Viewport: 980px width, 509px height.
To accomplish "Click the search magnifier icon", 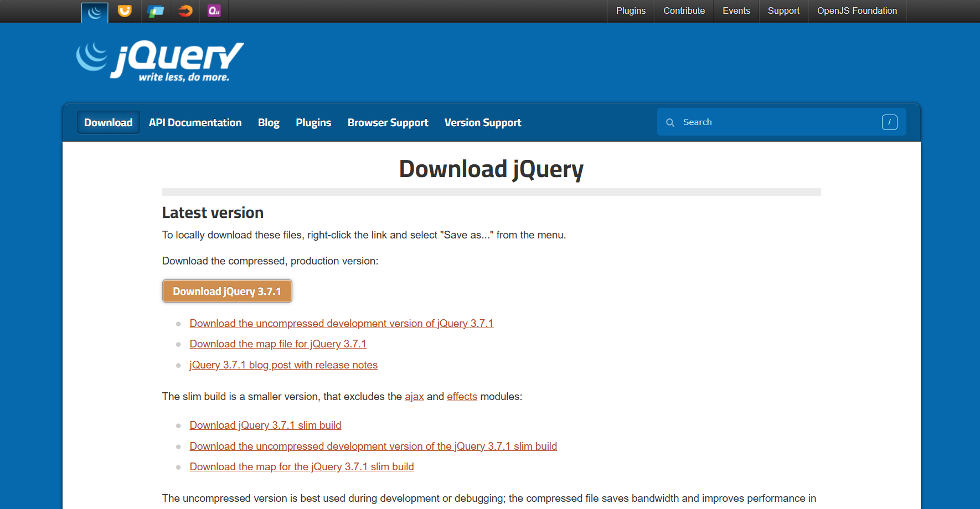I will coord(670,122).
